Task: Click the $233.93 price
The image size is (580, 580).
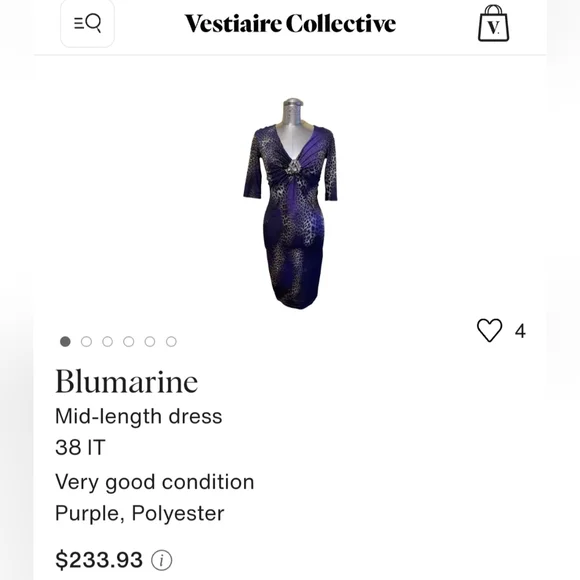Action: point(99,560)
